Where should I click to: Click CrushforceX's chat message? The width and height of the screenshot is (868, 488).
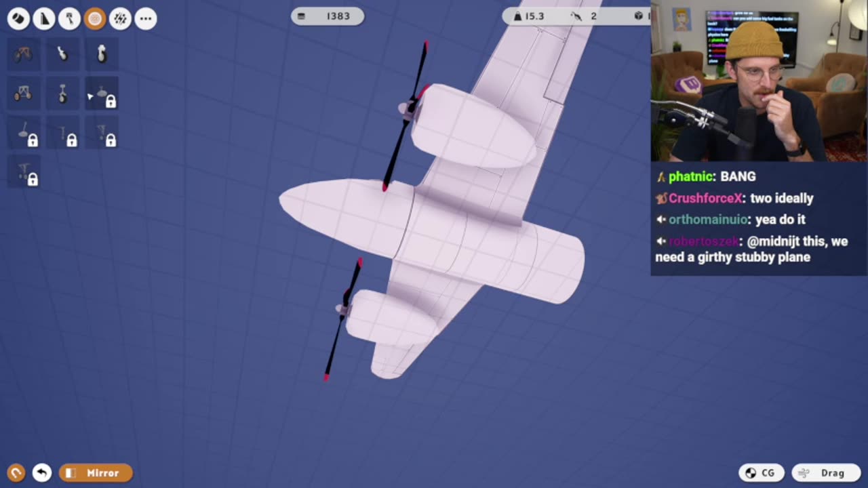734,199
